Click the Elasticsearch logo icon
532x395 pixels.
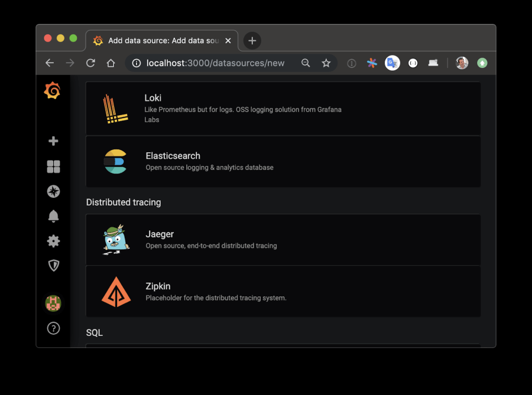pyautogui.click(x=115, y=161)
